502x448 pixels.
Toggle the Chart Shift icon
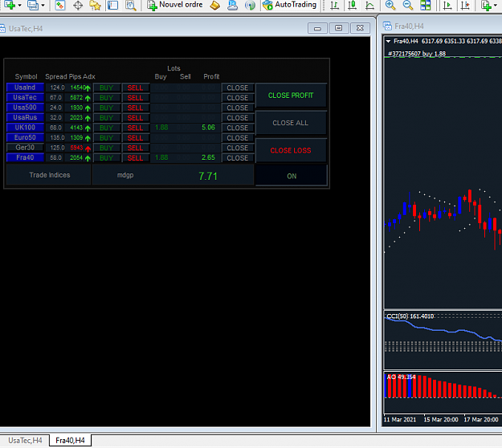[465, 5]
